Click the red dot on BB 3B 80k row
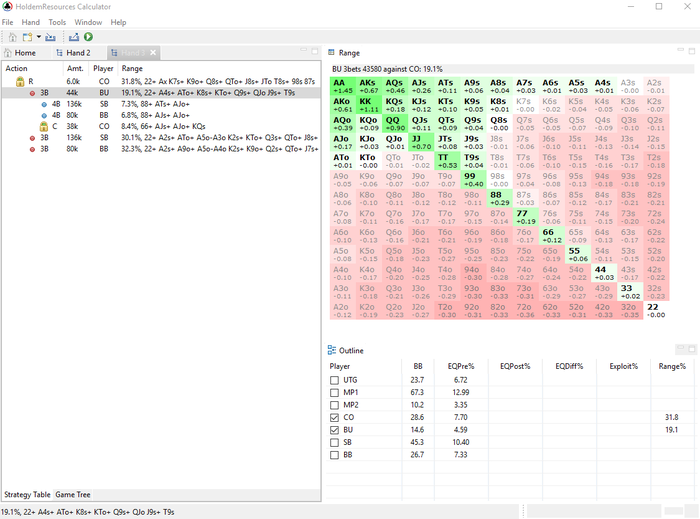This screenshot has height=519, width=700. tap(32, 149)
